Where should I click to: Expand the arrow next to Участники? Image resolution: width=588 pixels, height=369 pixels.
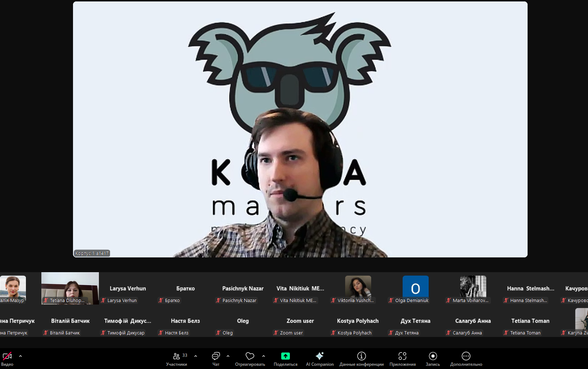(196, 356)
